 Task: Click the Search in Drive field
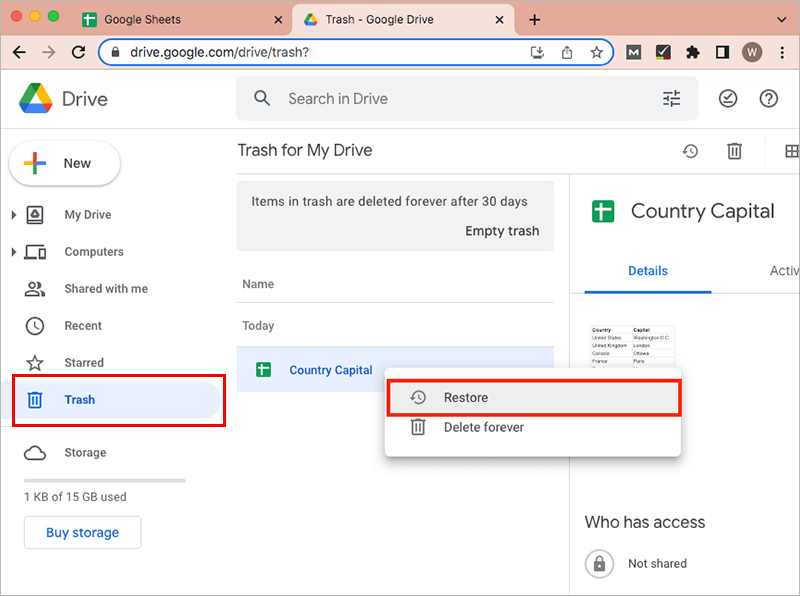pos(467,98)
